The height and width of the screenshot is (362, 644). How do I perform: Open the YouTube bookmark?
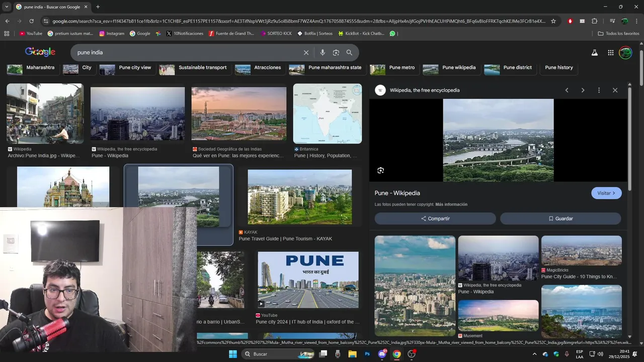click(30, 34)
